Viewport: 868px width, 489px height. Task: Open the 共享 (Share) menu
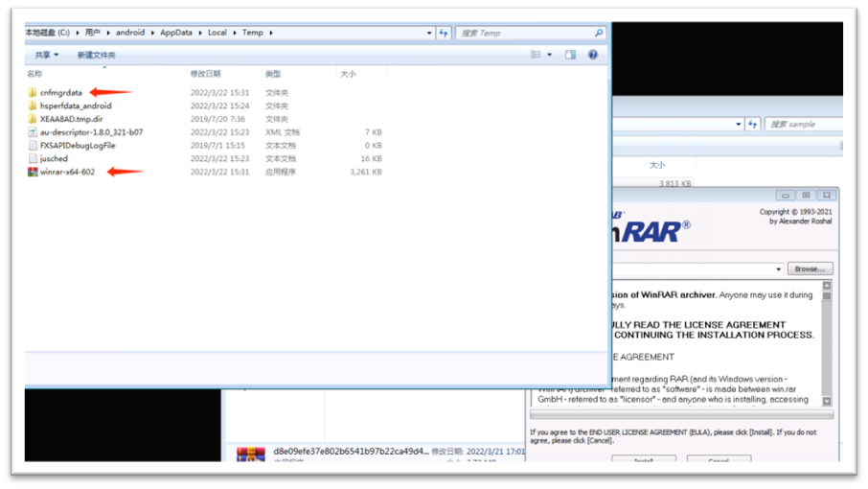coord(46,55)
